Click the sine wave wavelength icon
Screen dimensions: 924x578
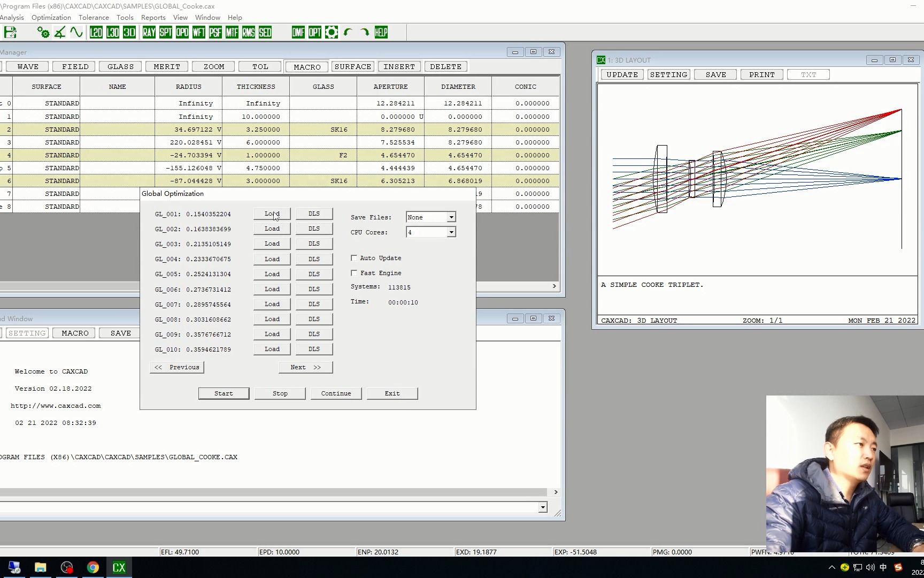tap(76, 32)
